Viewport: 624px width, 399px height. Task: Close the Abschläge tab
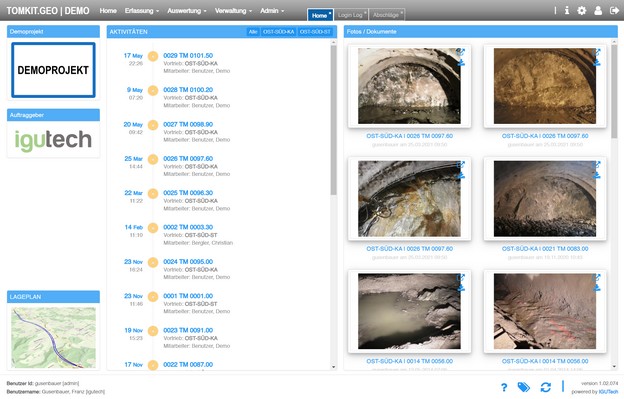pyautogui.click(x=402, y=13)
